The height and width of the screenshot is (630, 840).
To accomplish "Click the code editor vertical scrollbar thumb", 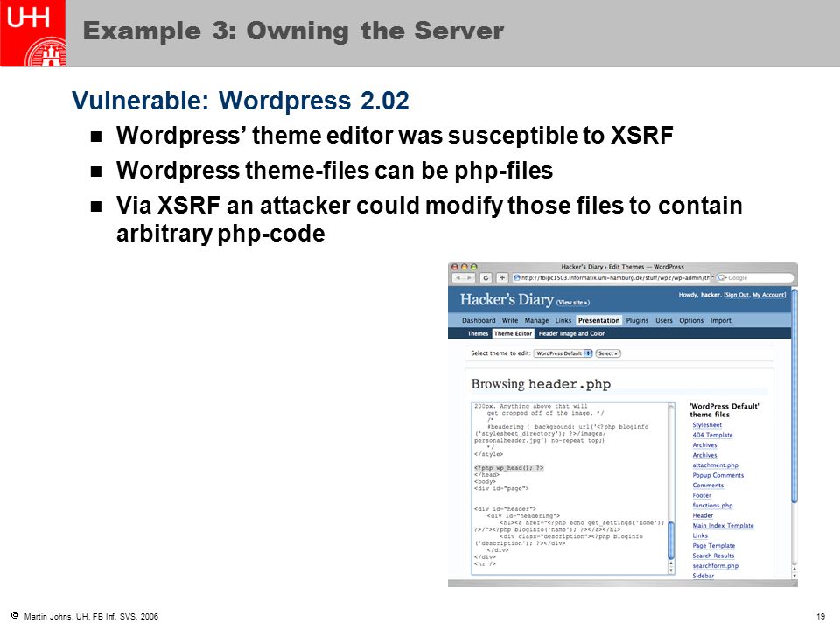I will pyautogui.click(x=671, y=541).
